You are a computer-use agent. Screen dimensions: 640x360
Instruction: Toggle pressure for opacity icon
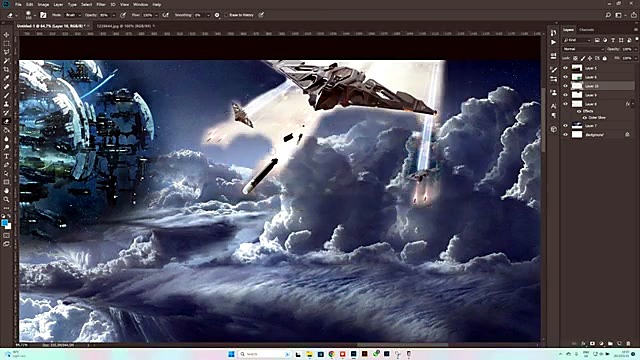[123, 15]
